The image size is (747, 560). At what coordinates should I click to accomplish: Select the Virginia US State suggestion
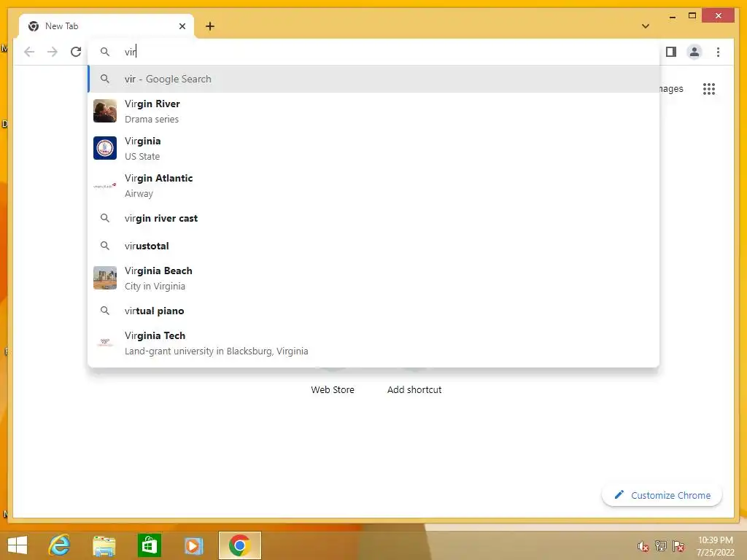pos(373,148)
